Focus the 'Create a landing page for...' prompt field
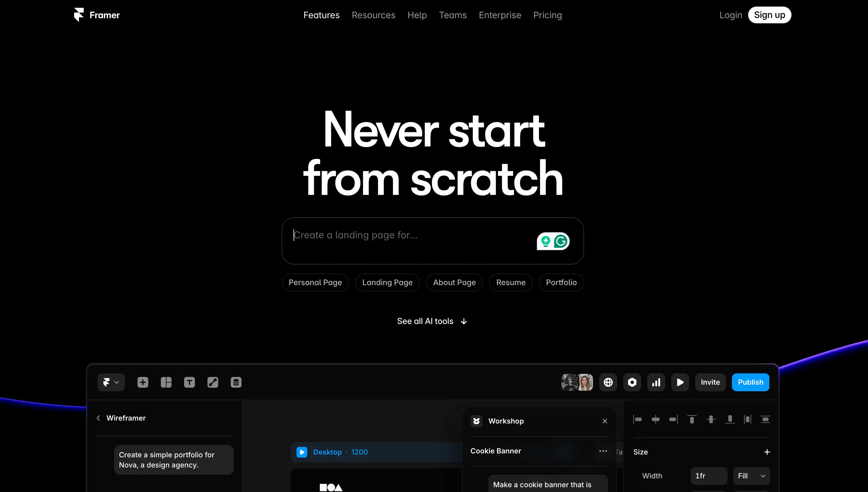This screenshot has height=492, width=868. pos(433,241)
